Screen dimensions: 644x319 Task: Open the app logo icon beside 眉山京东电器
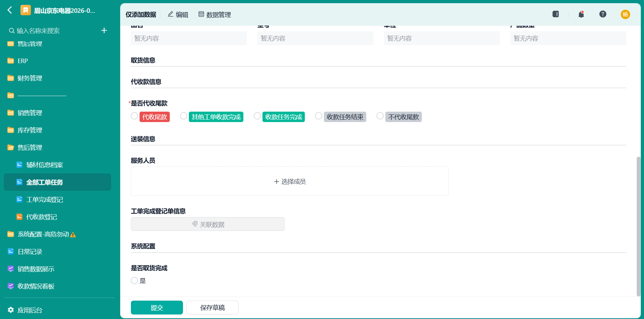point(26,10)
